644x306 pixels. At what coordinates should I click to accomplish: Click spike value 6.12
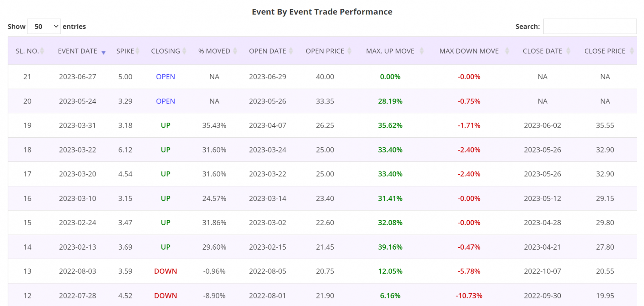tap(125, 150)
